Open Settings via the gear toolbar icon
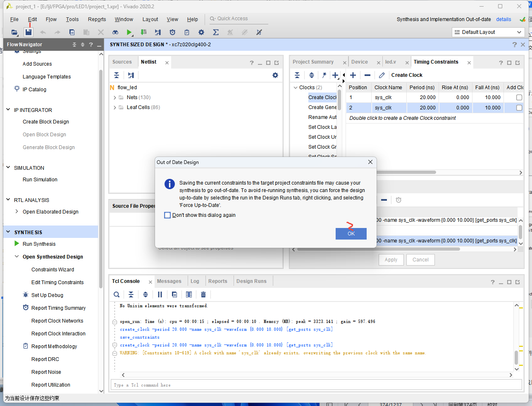The height and width of the screenshot is (406, 532). 201,32
